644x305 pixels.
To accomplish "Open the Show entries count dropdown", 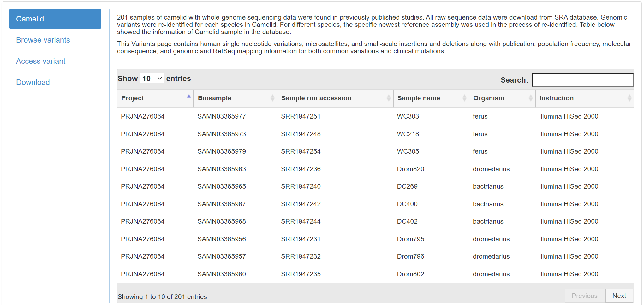I will pyautogui.click(x=152, y=78).
